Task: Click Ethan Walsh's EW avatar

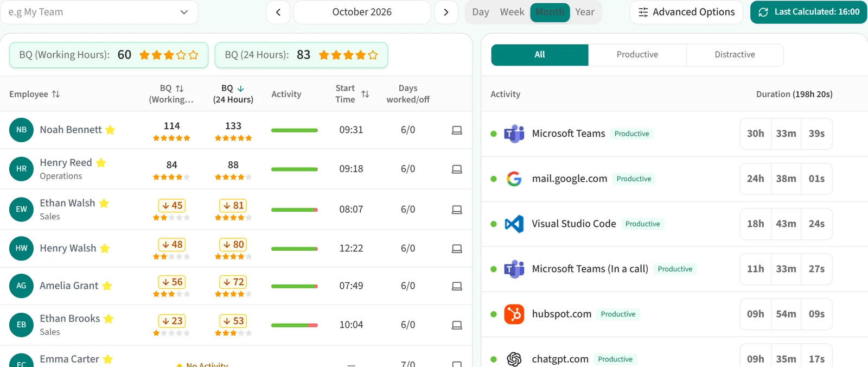Action: (x=21, y=209)
